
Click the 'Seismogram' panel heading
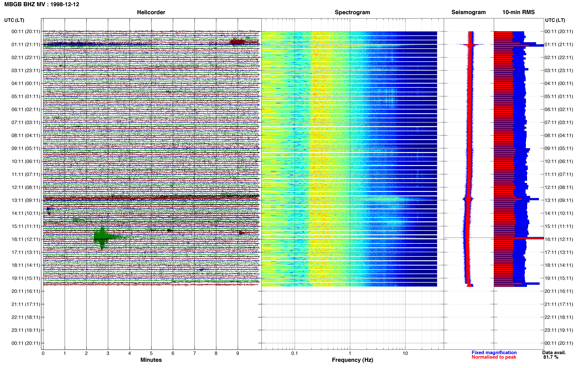tap(468, 12)
